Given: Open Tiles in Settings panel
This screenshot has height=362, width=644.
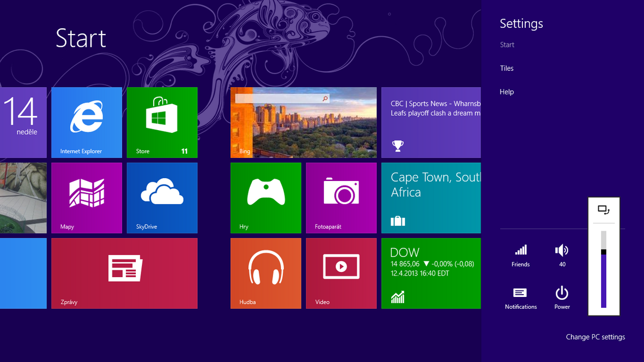Looking at the screenshot, I should [507, 68].
